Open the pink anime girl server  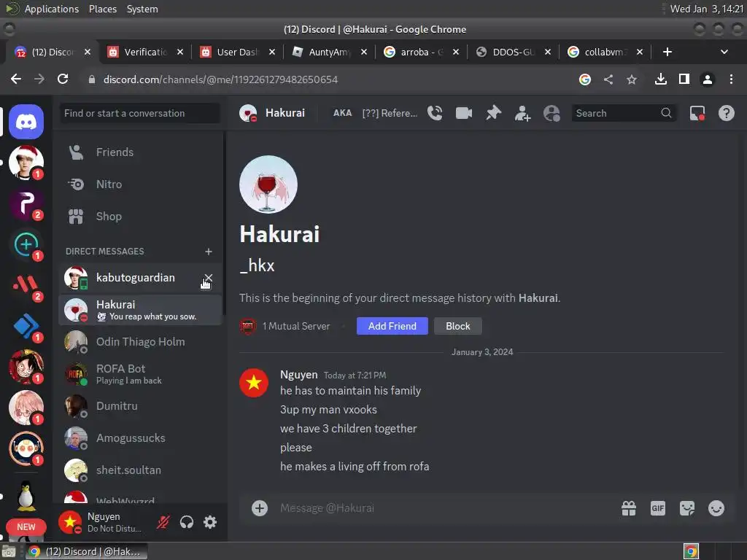tap(26, 408)
